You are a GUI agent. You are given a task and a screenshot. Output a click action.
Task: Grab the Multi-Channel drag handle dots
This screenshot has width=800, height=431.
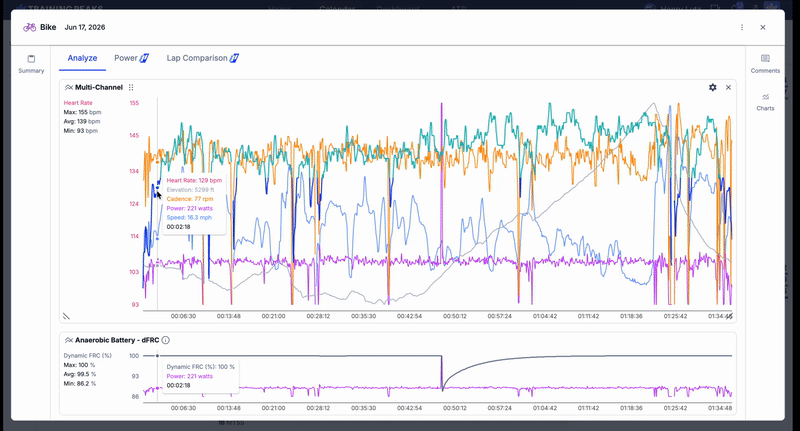click(x=131, y=87)
